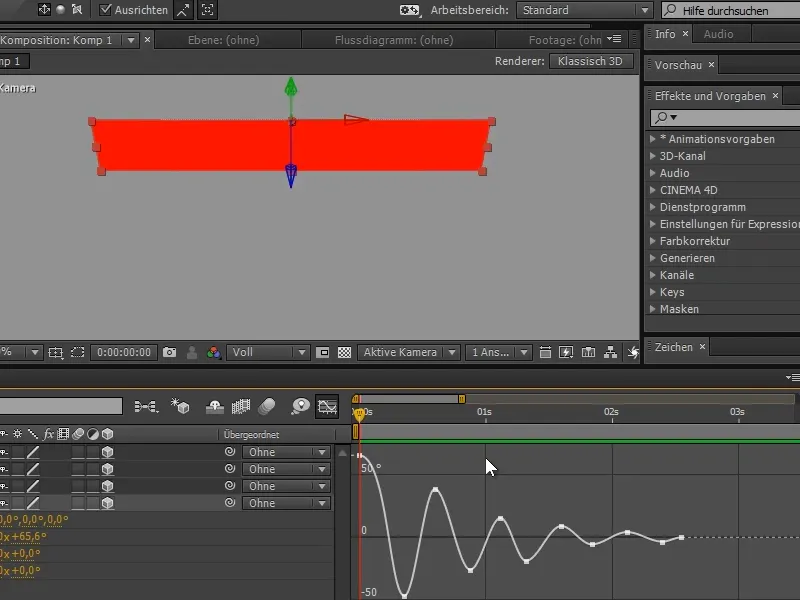Switch to the Audio tab

coord(717,33)
